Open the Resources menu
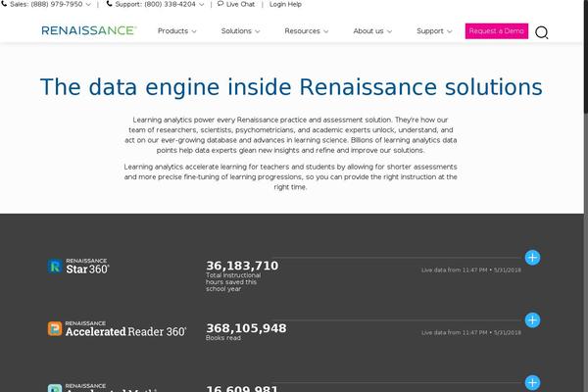Image resolution: width=588 pixels, height=392 pixels. pyautogui.click(x=307, y=31)
